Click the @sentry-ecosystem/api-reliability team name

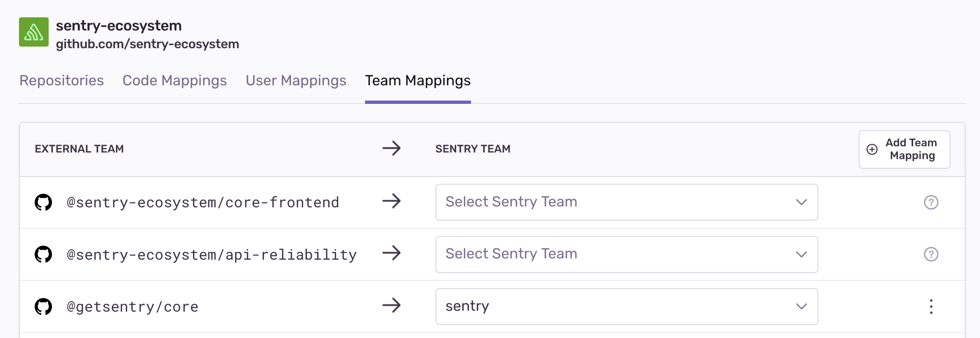(x=212, y=255)
